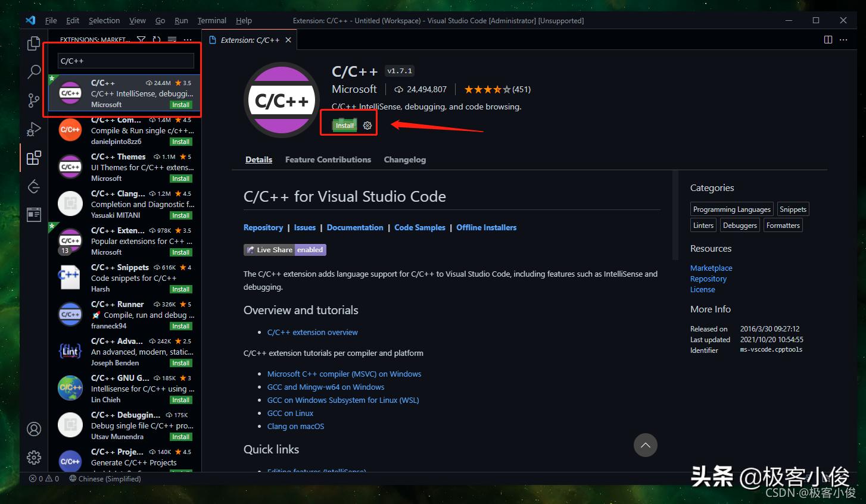Open Extensions views and more actions
Screen dimensions: 866x504
click(188, 40)
